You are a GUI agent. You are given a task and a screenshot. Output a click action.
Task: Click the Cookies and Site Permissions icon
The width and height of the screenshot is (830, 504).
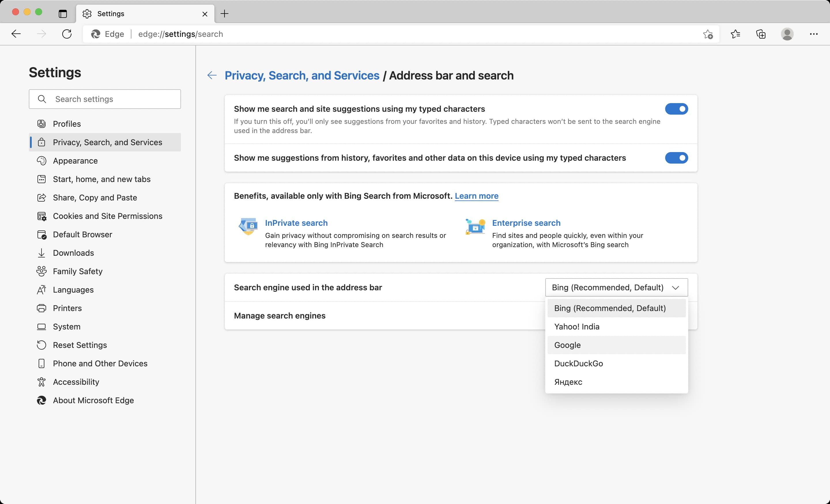(x=41, y=216)
